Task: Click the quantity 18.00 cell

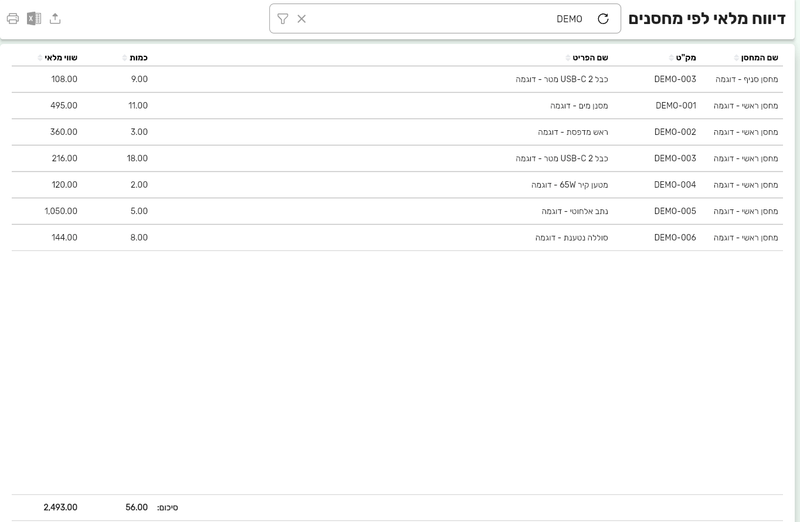Action: click(x=137, y=159)
